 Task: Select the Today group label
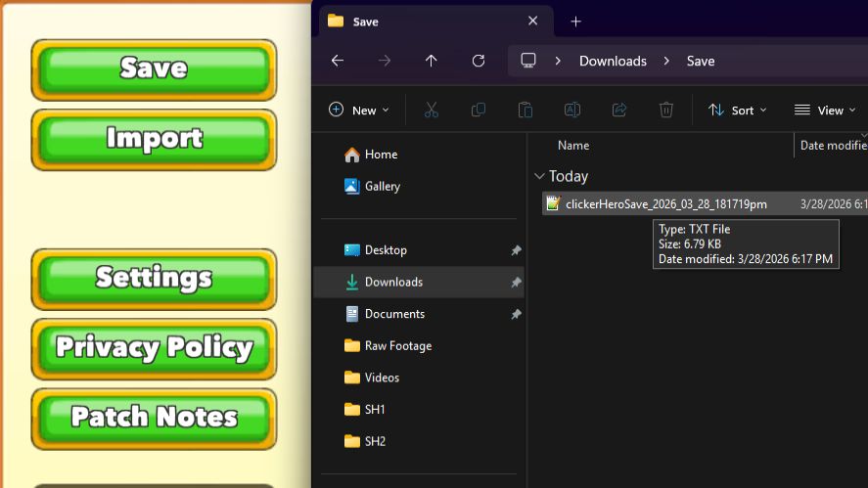click(x=569, y=176)
